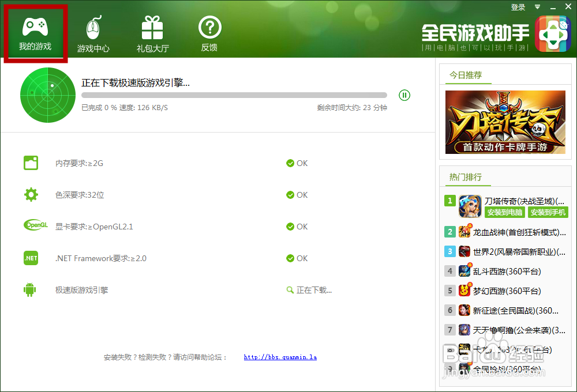Click the memory card icon beside 内存要求
This screenshot has width=577, height=392.
point(31,163)
